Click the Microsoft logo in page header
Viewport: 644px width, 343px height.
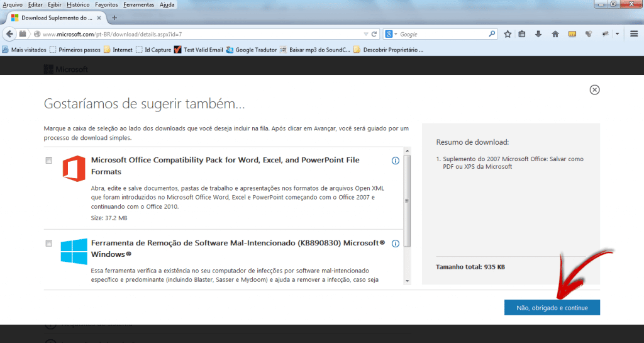pyautogui.click(x=66, y=69)
